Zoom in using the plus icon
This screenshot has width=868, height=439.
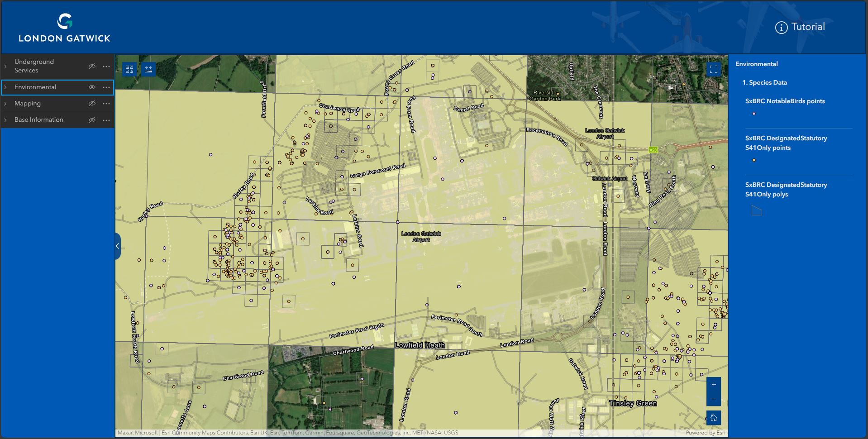[x=713, y=384]
